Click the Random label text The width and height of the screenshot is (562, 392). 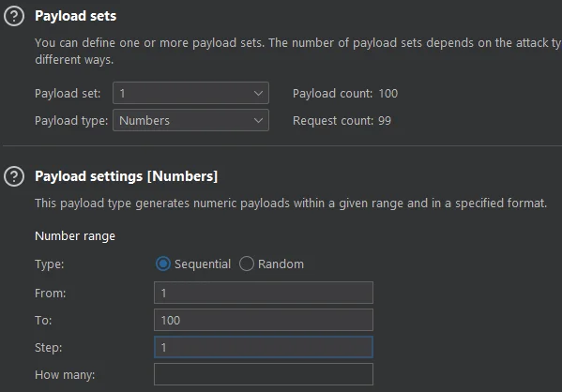point(281,264)
